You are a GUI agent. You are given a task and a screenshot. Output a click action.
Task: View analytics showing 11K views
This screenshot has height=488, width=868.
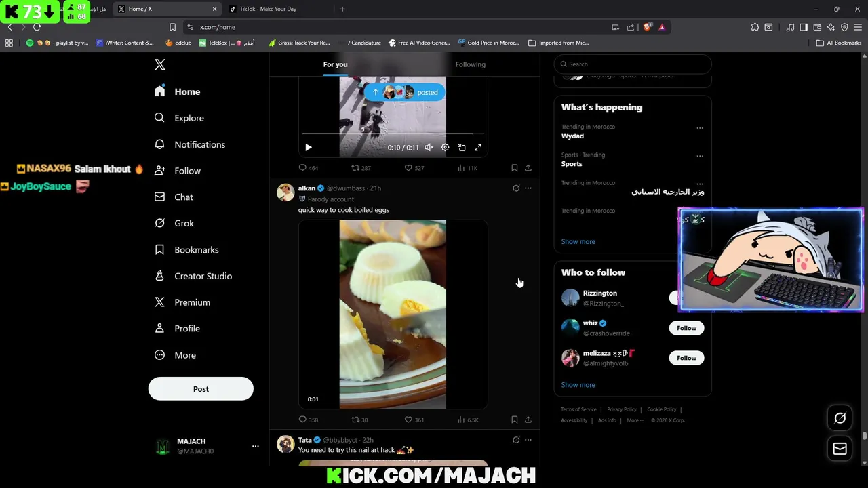click(467, 168)
